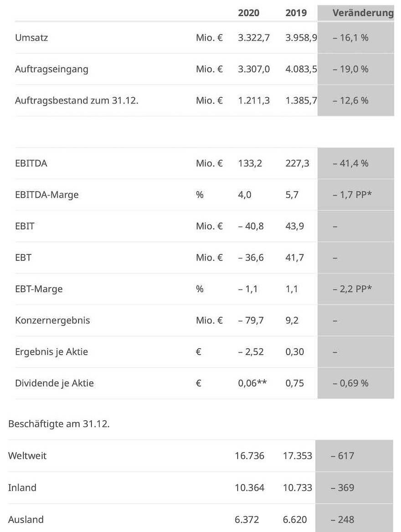Viewport: 401px width, 532px height.
Task: Select the EBITDA 2020 value 133,2
Action: click(250, 163)
